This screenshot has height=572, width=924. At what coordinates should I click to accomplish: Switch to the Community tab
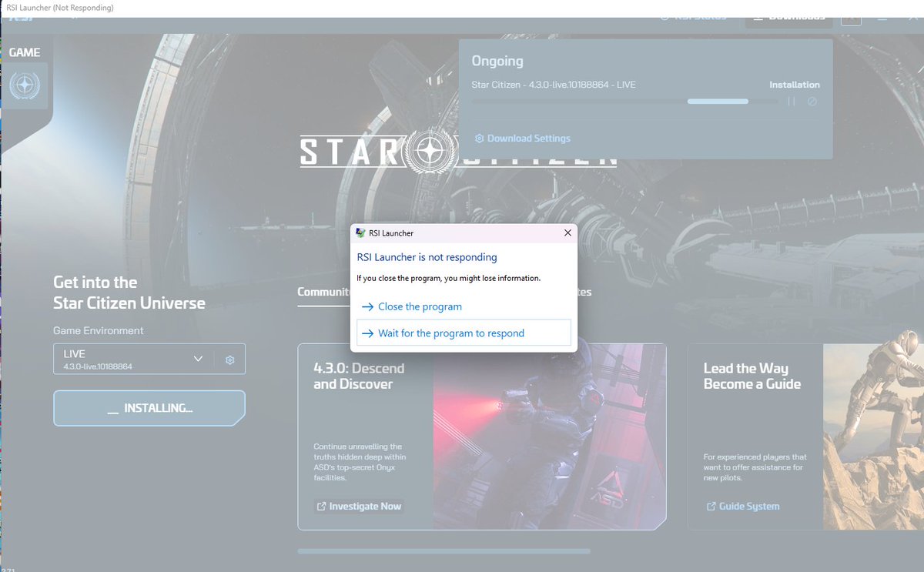(x=323, y=292)
